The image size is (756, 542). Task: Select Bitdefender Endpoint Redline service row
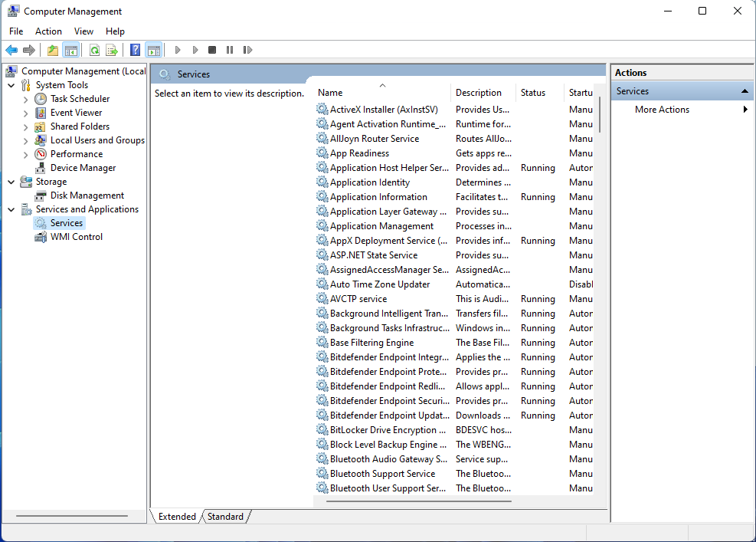[x=454, y=386]
